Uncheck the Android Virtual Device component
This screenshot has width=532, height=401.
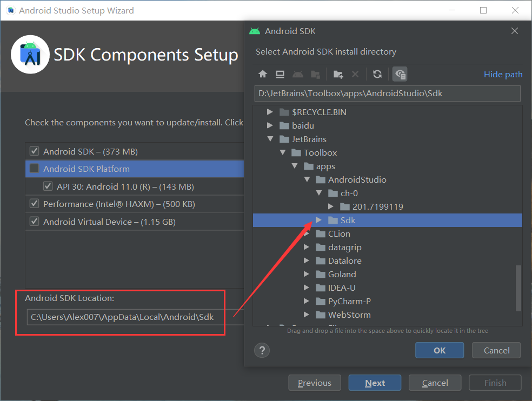click(x=35, y=222)
